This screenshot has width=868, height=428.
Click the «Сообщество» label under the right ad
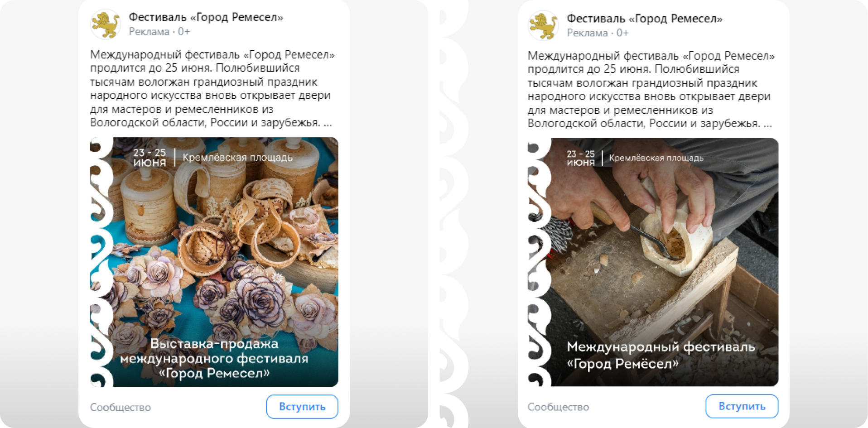click(559, 407)
